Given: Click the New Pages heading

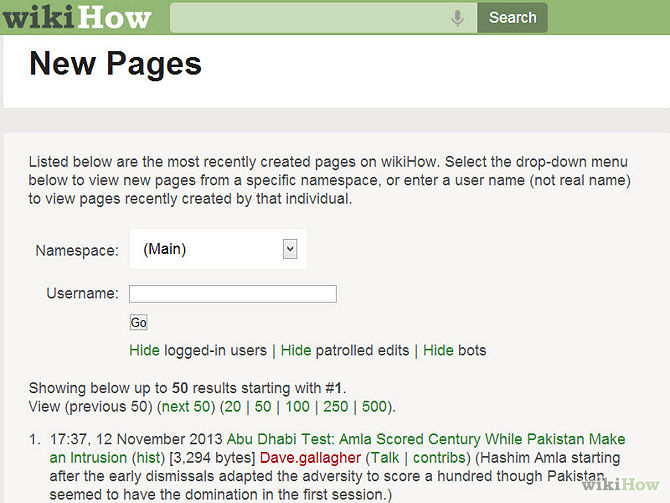Looking at the screenshot, I should [x=115, y=64].
